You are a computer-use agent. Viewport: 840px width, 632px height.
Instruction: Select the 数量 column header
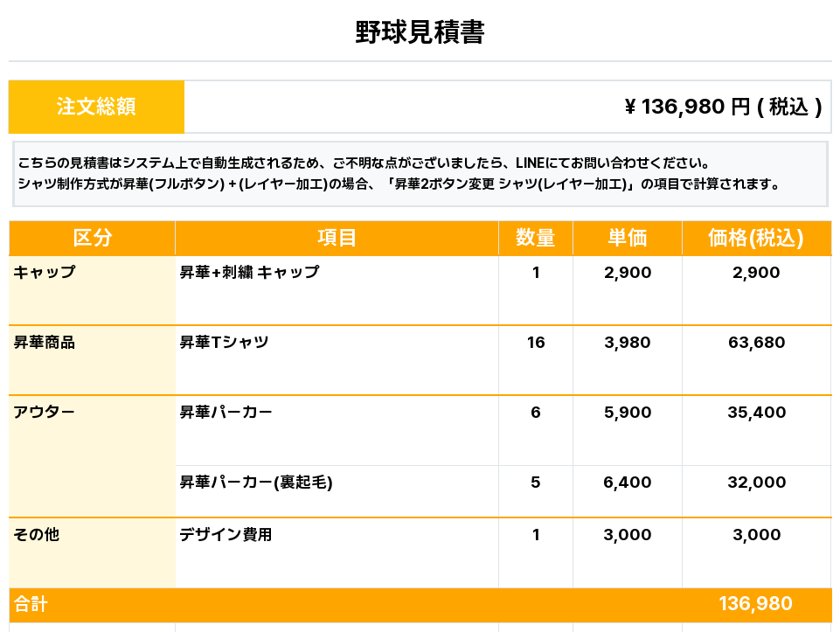(535, 238)
